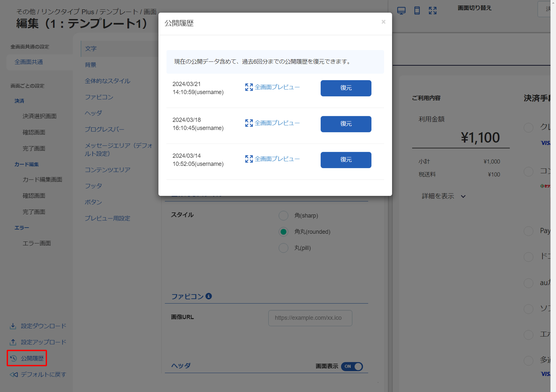The image size is (556, 392).
Task: Open 設定アップロード link
Action: (44, 342)
